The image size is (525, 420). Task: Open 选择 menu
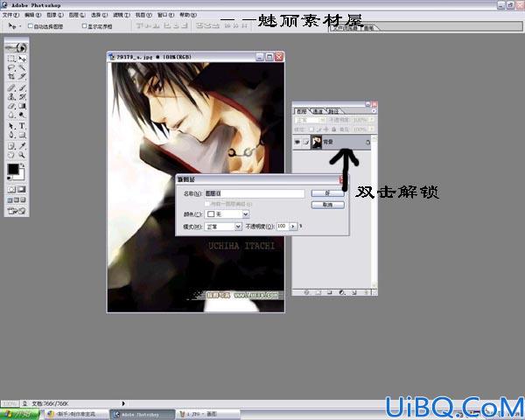click(x=100, y=15)
